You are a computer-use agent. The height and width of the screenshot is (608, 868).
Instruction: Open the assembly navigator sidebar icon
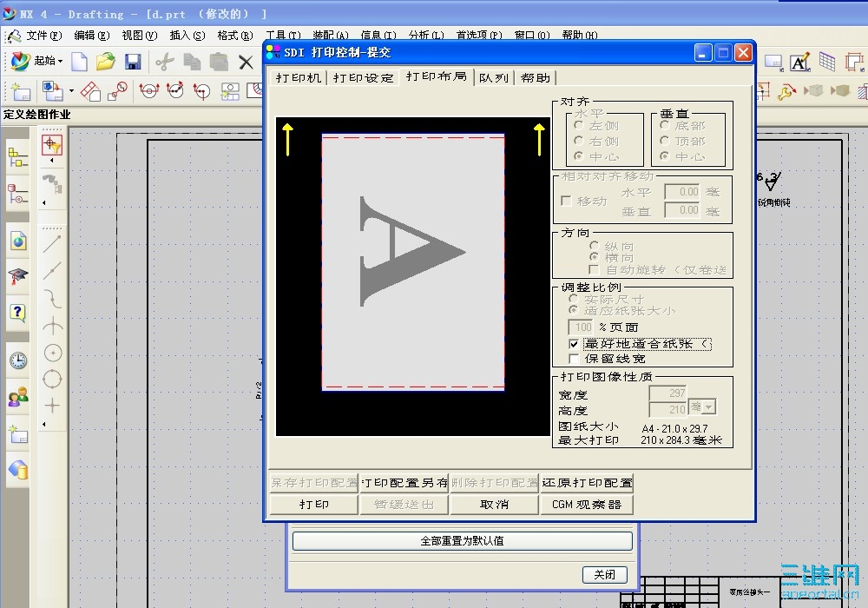click(17, 158)
